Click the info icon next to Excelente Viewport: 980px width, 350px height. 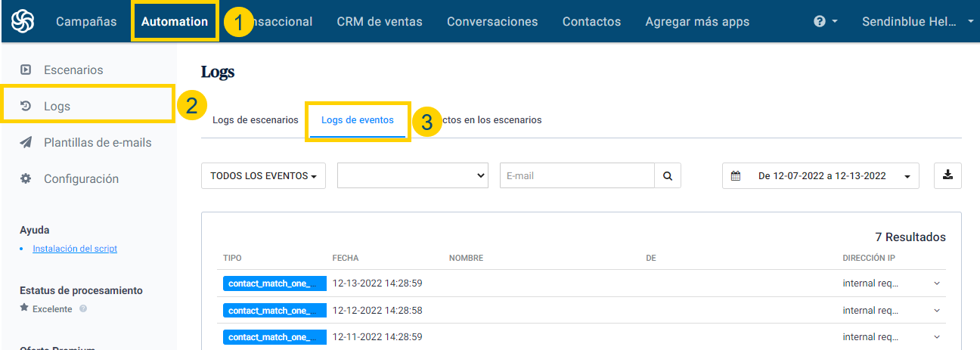[83, 308]
